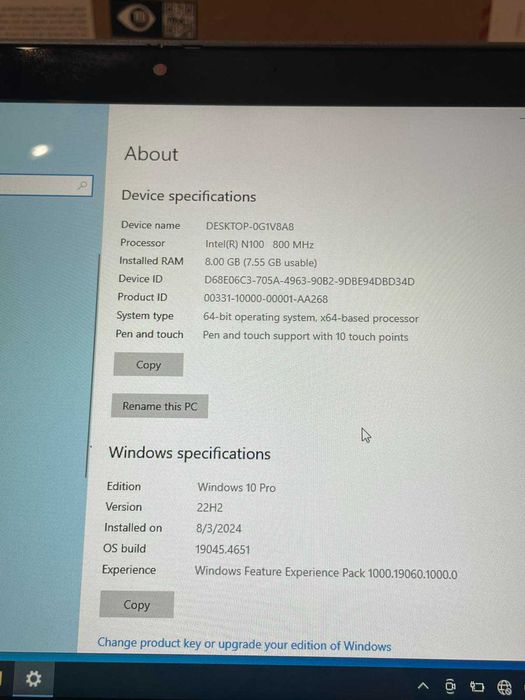525x700 pixels.
Task: Select Pen and touch support with 10 touch points
Action: click(x=305, y=336)
